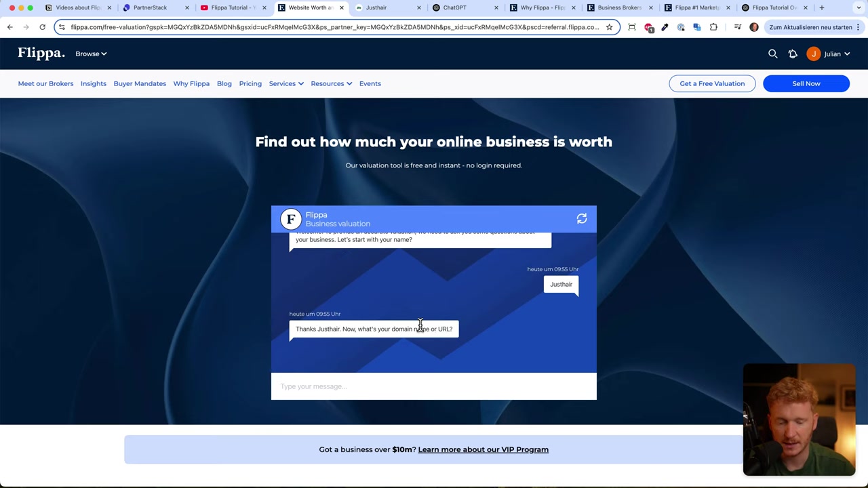Image resolution: width=868 pixels, height=488 pixels.
Task: Click the address bar URL
Action: [334, 27]
